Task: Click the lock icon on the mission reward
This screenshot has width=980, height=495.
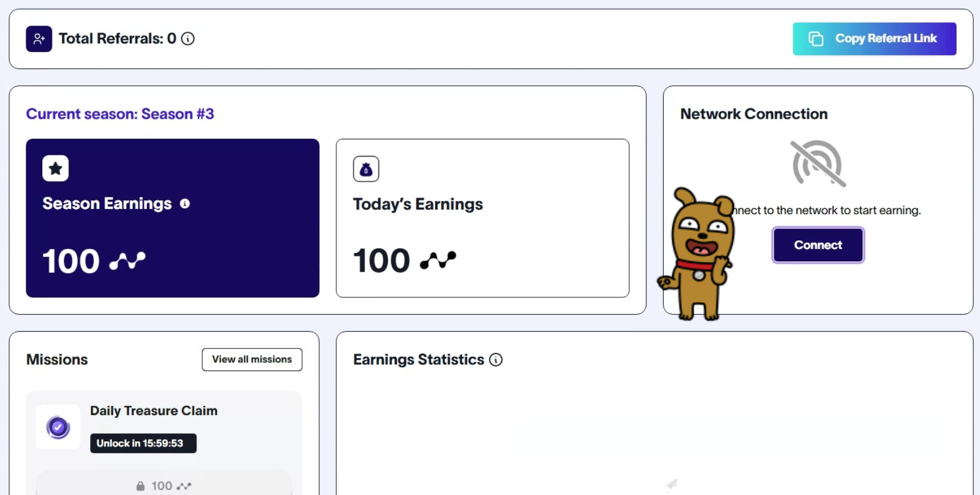Action: coord(140,486)
